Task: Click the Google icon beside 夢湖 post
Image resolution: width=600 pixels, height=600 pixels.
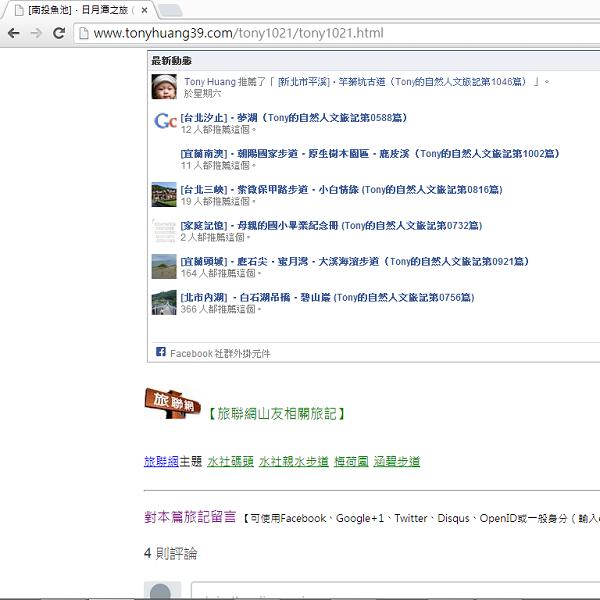Action: 165,123
